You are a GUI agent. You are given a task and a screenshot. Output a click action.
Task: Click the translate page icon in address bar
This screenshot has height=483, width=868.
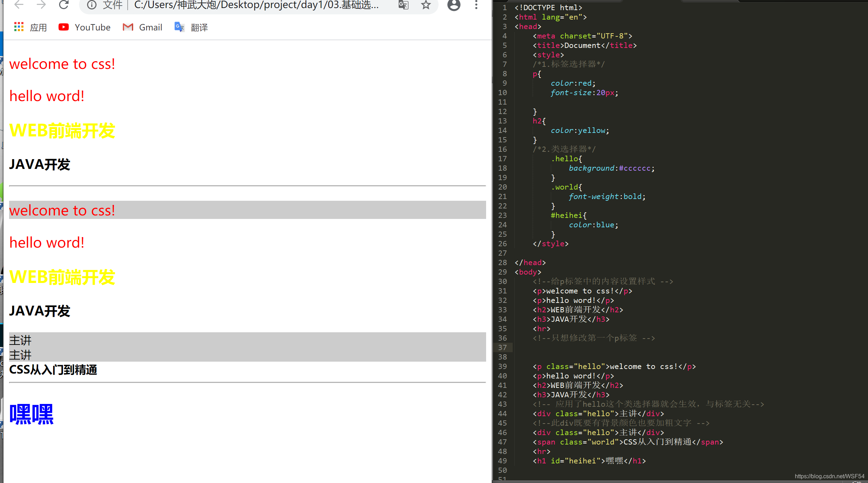[404, 5]
